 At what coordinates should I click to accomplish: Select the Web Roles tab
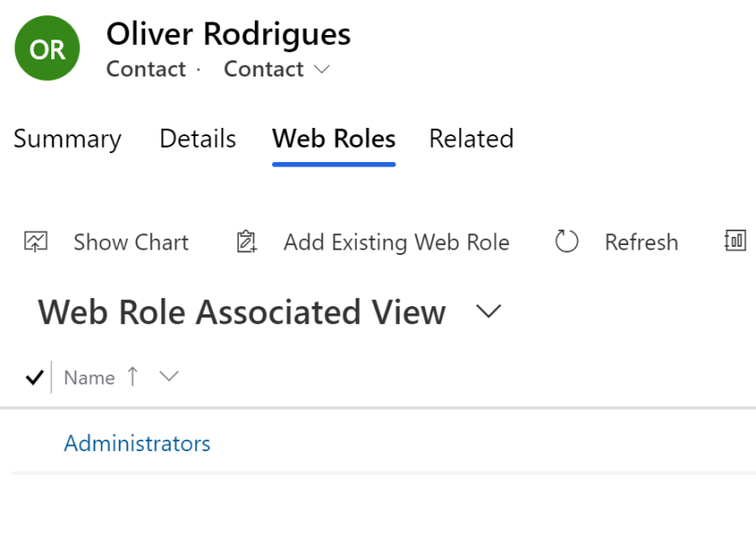(x=332, y=139)
